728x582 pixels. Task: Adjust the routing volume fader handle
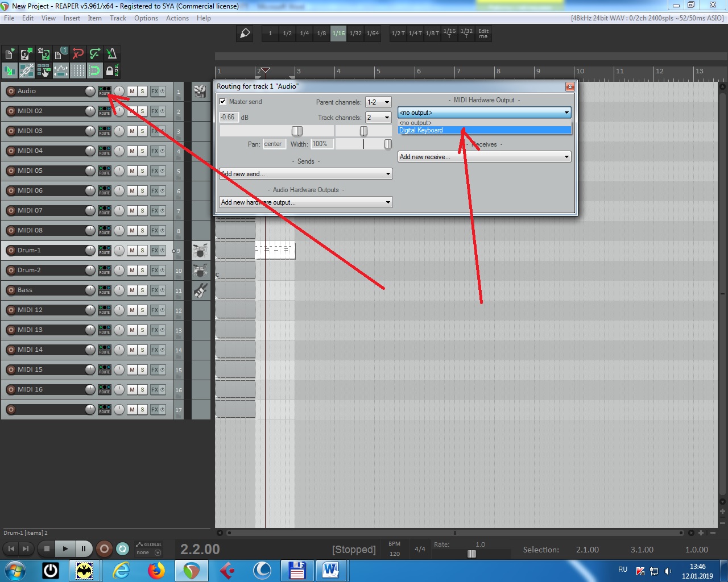(297, 131)
